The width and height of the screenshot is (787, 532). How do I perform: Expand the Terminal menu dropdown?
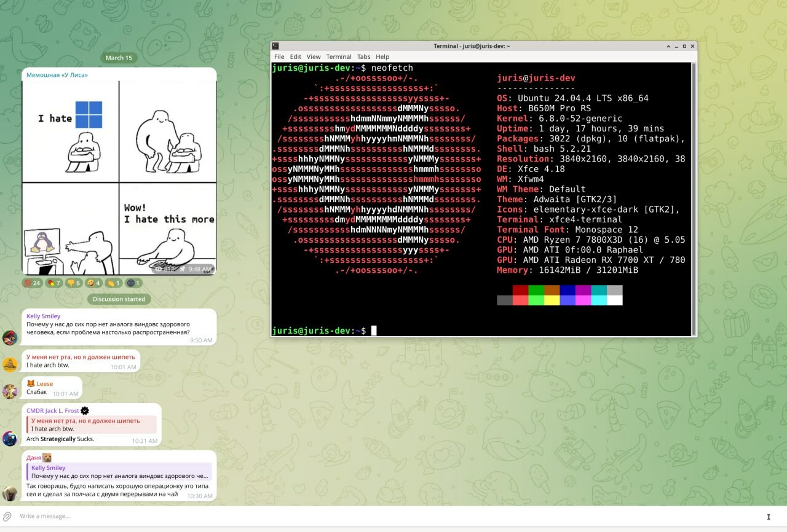click(339, 57)
